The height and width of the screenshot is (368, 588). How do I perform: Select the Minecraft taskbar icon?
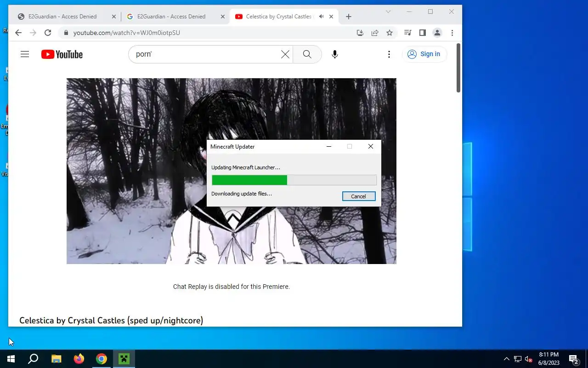(124, 359)
